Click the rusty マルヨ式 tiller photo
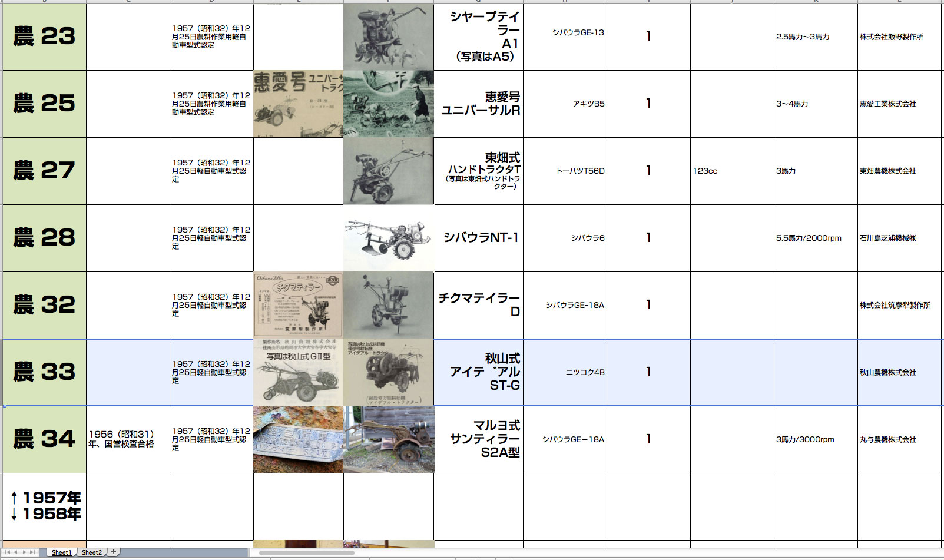944x560 pixels. click(x=389, y=439)
